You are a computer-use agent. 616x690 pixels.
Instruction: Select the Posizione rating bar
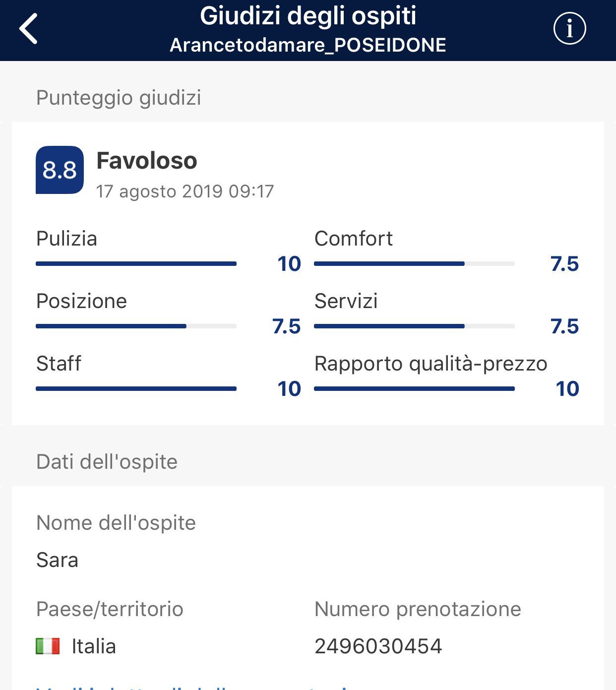[x=136, y=326]
